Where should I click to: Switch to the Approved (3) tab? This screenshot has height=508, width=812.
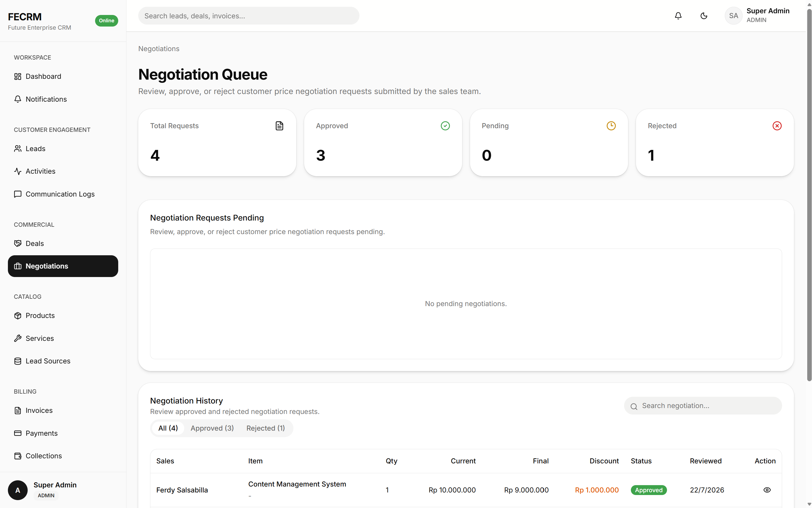tap(212, 428)
